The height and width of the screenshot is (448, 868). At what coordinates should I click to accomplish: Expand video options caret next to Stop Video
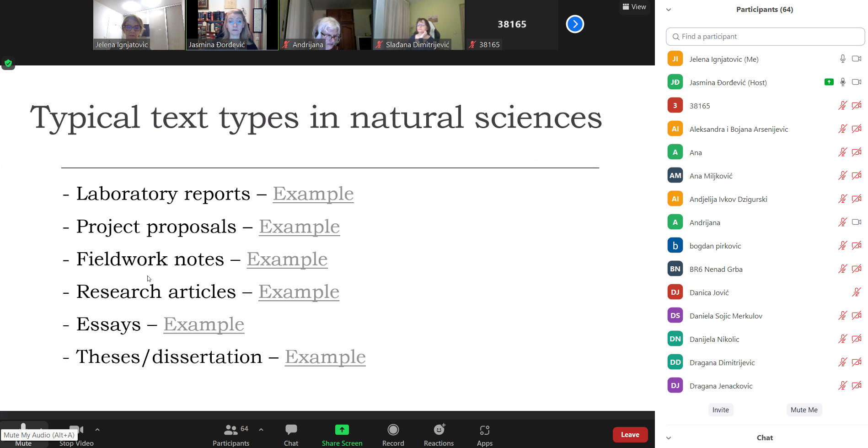tap(97, 430)
